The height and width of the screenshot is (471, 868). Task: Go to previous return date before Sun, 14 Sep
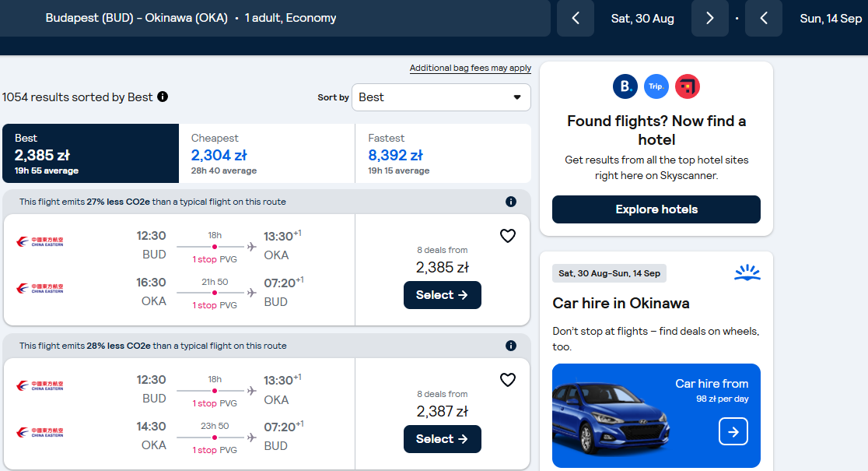pos(763,18)
